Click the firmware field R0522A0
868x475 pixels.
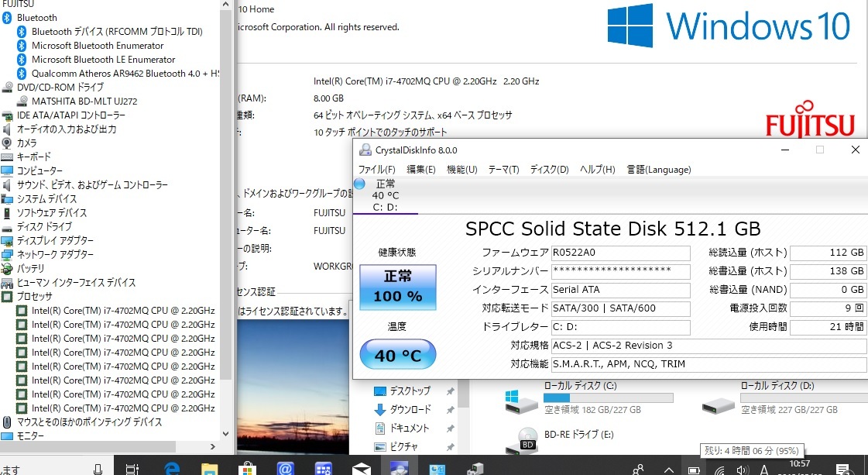click(621, 253)
